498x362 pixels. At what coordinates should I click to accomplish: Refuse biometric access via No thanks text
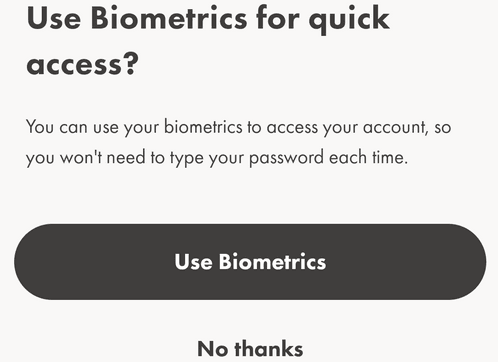tap(250, 349)
